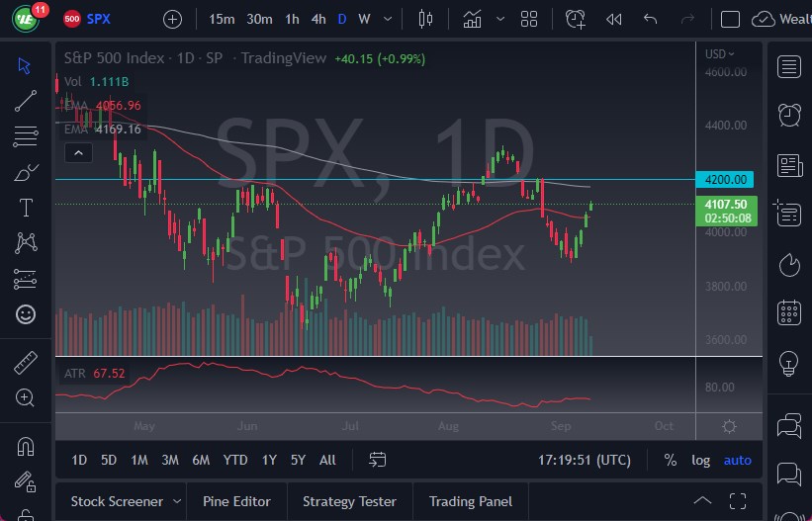
Task: Set date range to 1M
Action: tap(139, 460)
